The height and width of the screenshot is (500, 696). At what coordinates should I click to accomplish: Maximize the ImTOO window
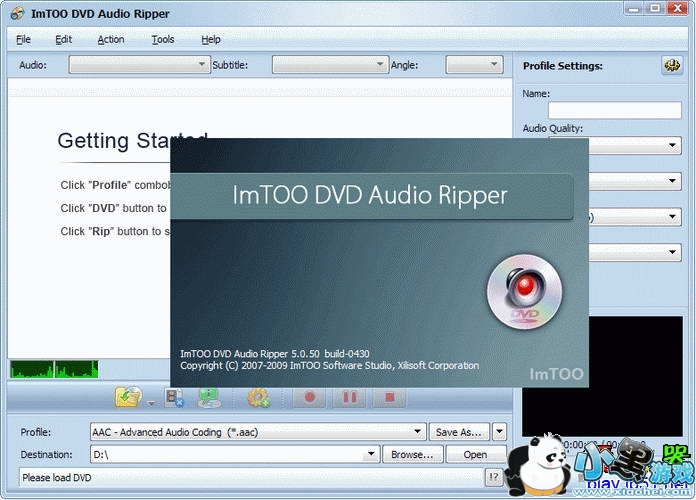coord(655,8)
